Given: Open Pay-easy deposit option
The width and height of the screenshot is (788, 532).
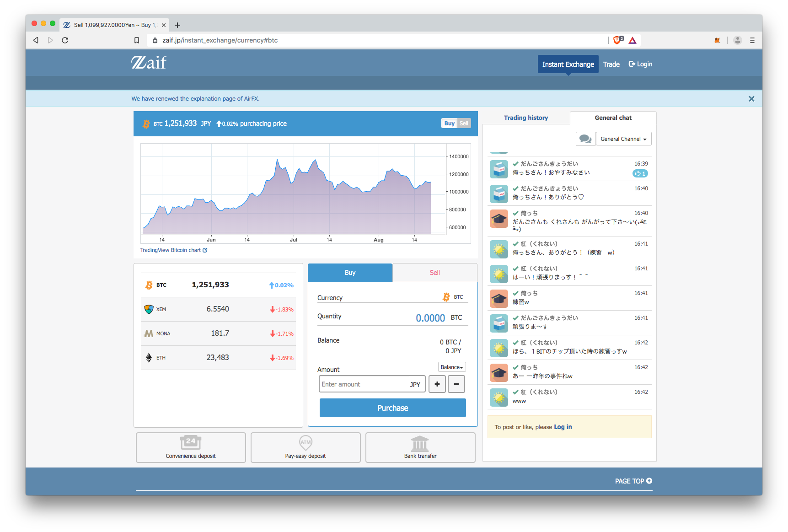Looking at the screenshot, I should [x=306, y=447].
